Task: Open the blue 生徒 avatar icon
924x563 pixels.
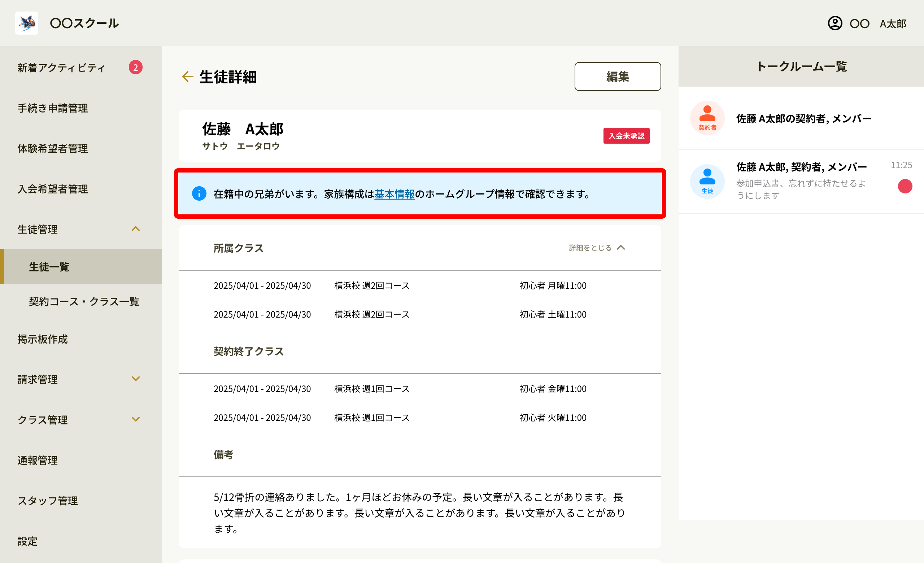Action: pyautogui.click(x=707, y=182)
